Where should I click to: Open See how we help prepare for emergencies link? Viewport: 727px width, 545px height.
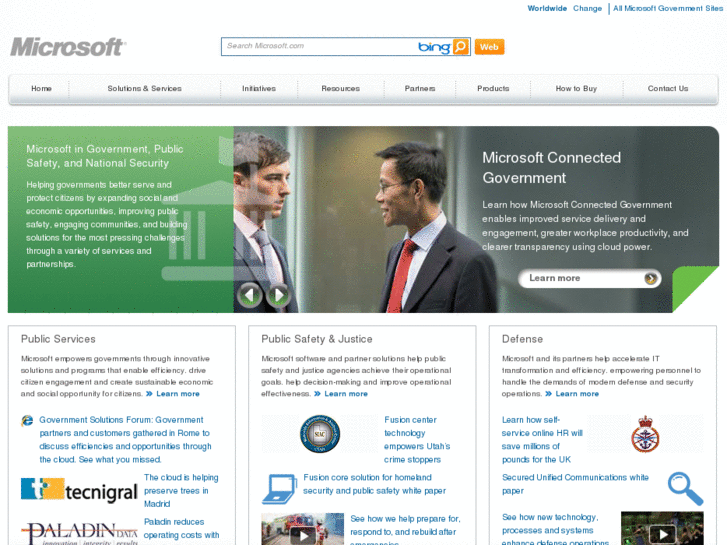click(x=406, y=529)
